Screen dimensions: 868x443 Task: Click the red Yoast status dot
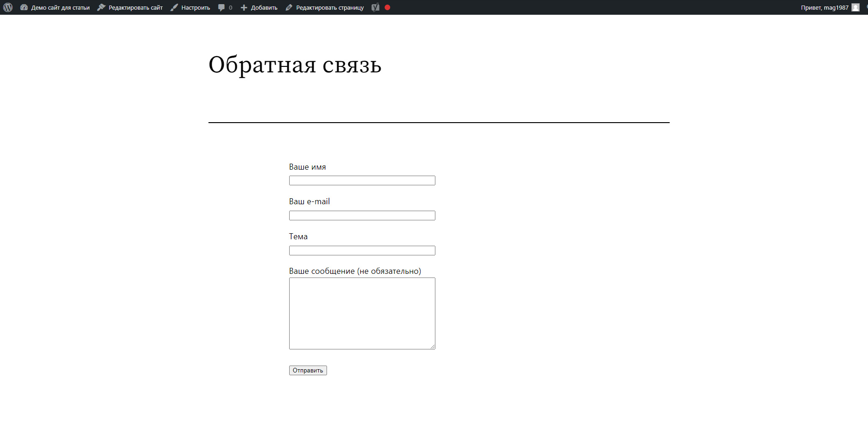[x=387, y=7]
